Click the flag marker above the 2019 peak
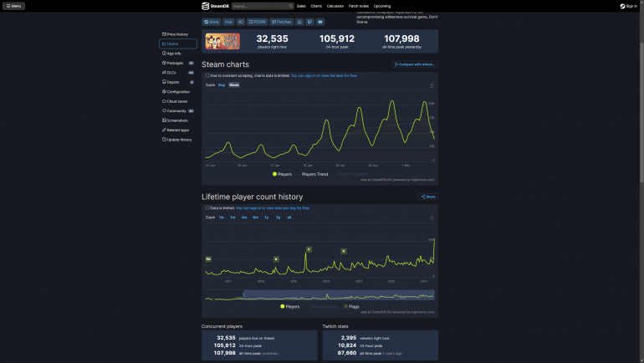The width and height of the screenshot is (644, 363). click(309, 249)
